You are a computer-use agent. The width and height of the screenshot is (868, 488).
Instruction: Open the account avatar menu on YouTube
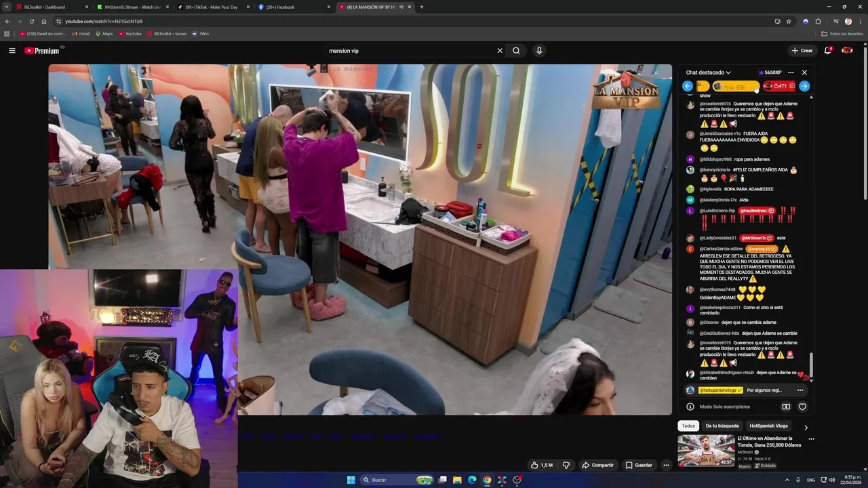(x=847, y=50)
